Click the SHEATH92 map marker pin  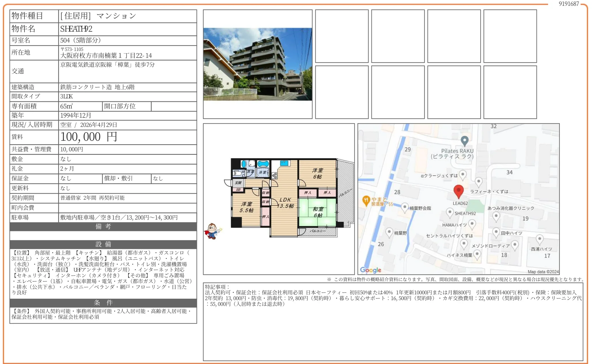(x=449, y=213)
